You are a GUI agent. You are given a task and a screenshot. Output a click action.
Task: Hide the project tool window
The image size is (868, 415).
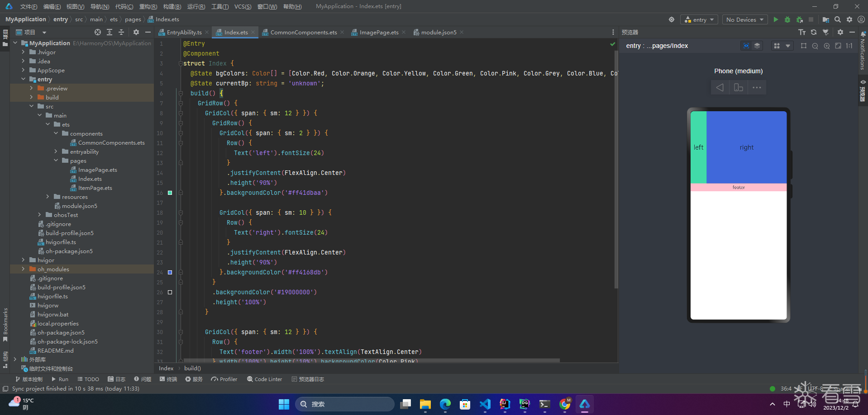(x=148, y=32)
